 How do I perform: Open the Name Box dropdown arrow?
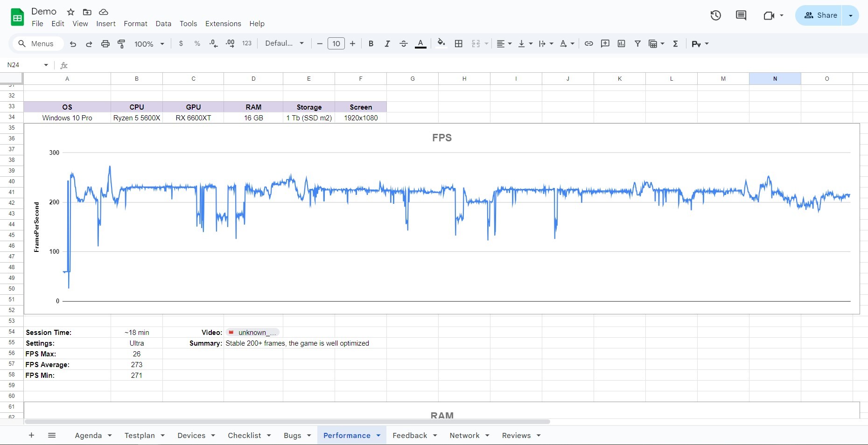click(46, 65)
